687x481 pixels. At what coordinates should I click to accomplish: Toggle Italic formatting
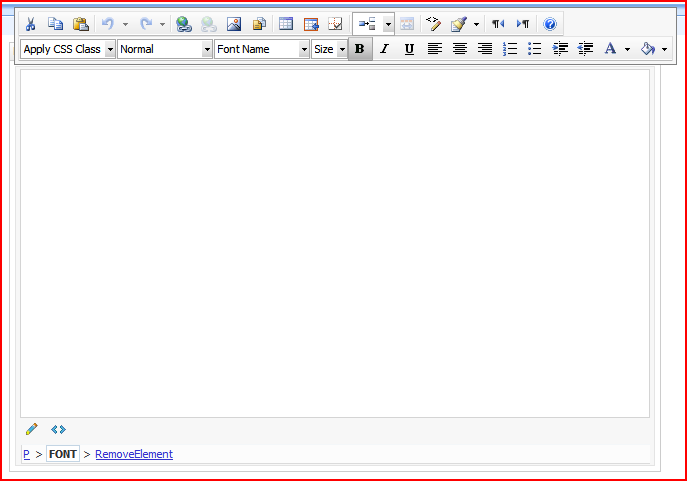[x=384, y=49]
